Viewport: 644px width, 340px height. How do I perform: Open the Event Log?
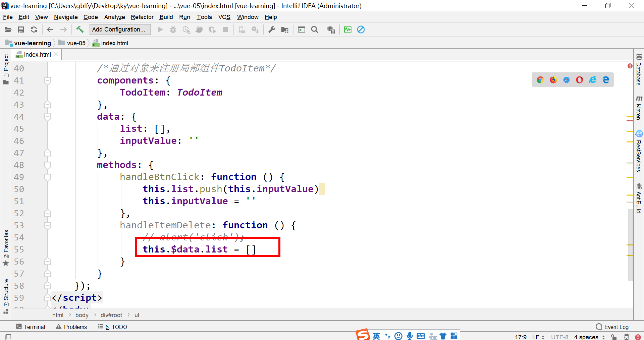pos(612,327)
